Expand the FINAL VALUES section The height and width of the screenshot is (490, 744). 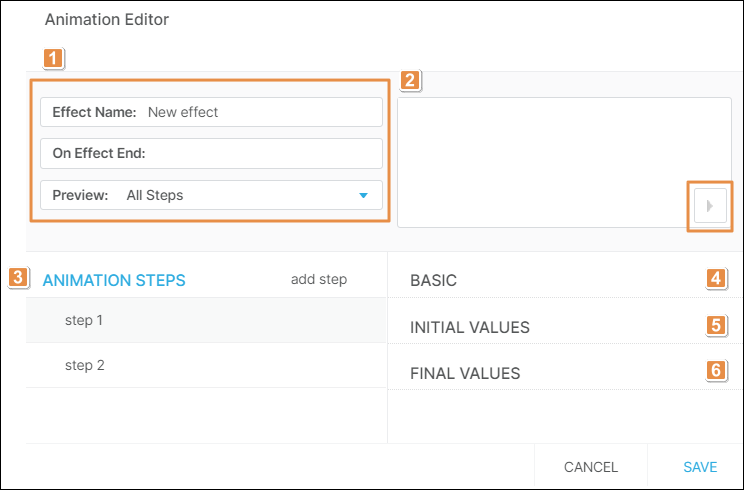click(465, 374)
